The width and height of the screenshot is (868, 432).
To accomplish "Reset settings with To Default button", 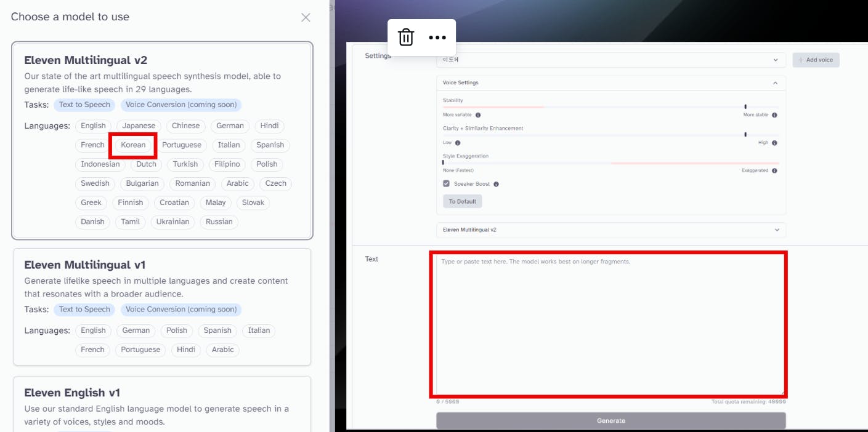I will click(x=462, y=201).
